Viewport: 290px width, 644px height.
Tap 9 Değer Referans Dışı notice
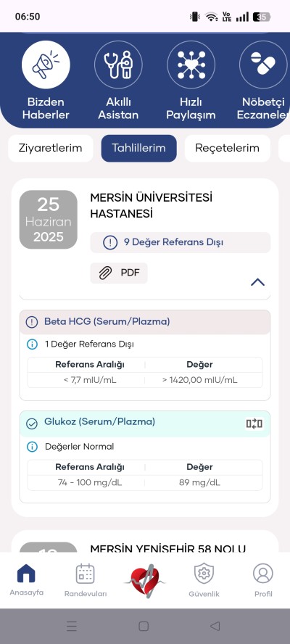coord(181,242)
